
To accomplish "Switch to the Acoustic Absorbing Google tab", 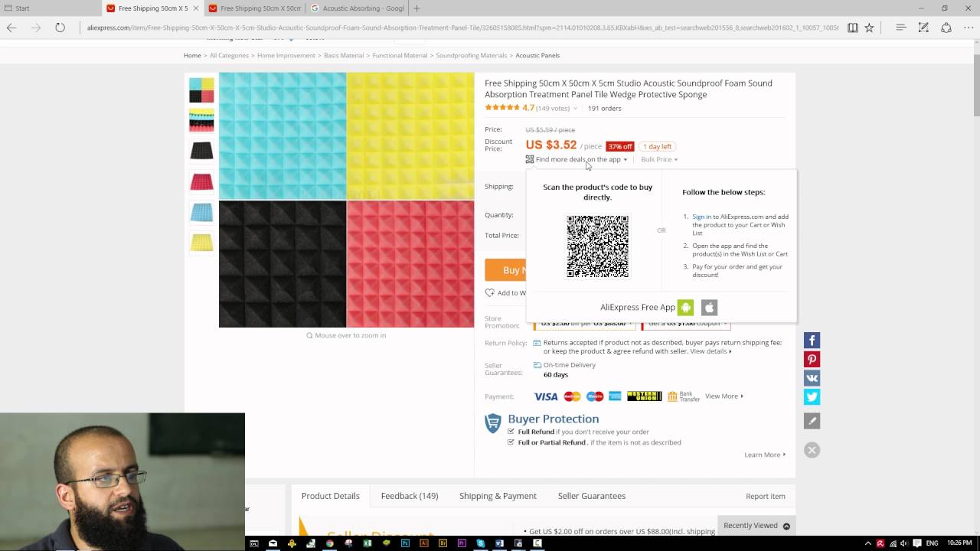I will click(357, 8).
